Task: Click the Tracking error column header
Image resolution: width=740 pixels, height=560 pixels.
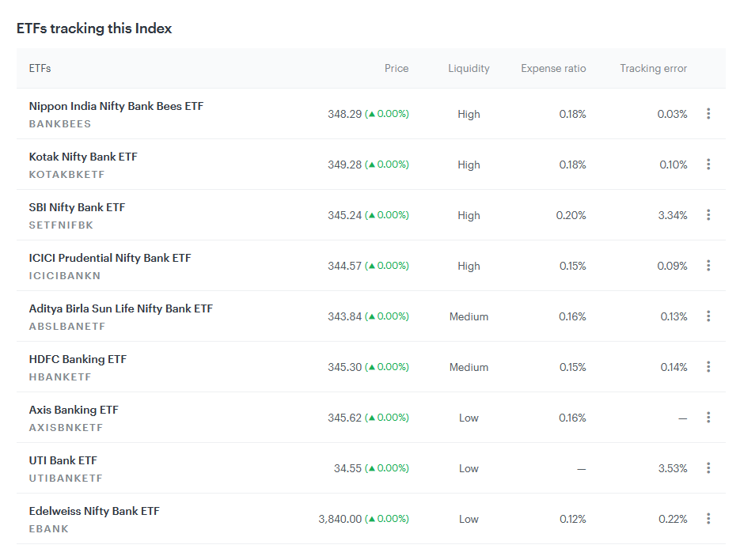Action: tap(654, 68)
